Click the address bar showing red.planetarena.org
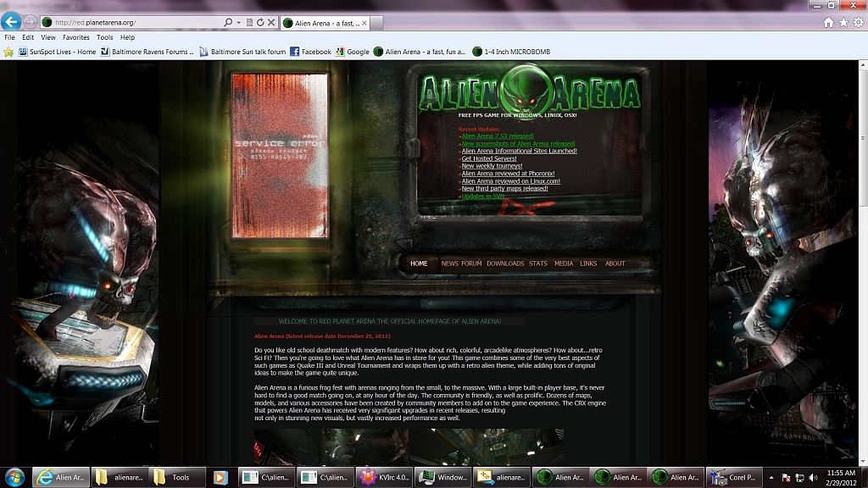Screen dimensions: 868x488 pyautogui.click(x=131, y=23)
